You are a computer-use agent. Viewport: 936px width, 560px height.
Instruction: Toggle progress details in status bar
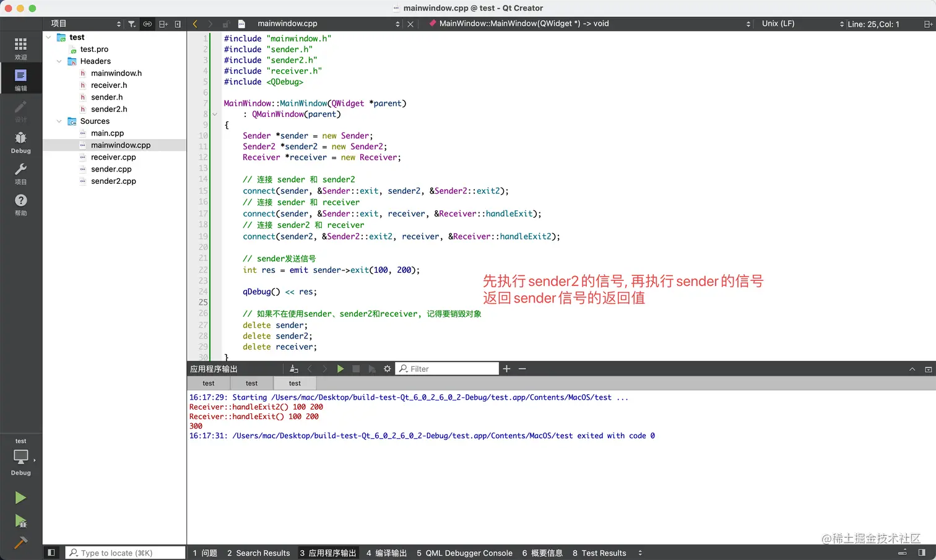(903, 553)
